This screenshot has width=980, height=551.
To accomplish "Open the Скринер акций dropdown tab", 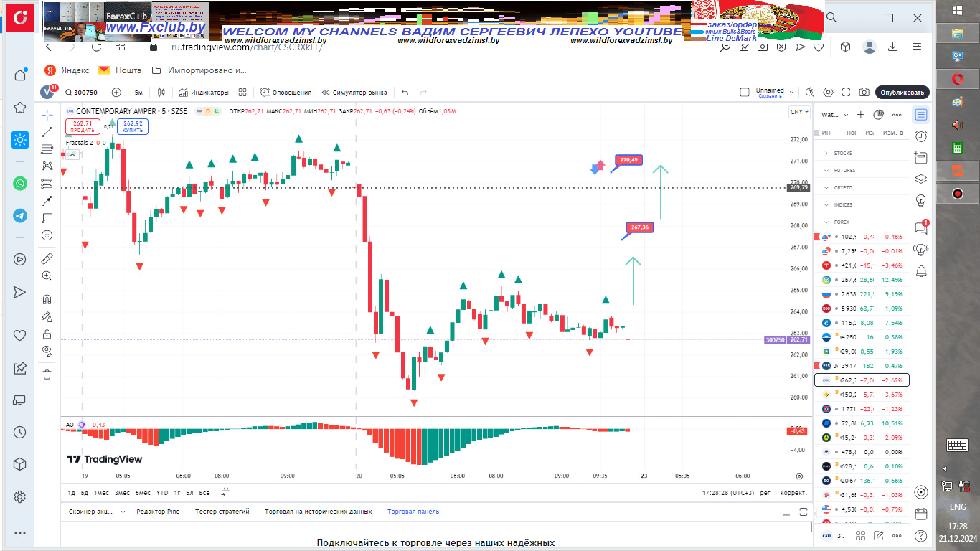I will (x=97, y=512).
